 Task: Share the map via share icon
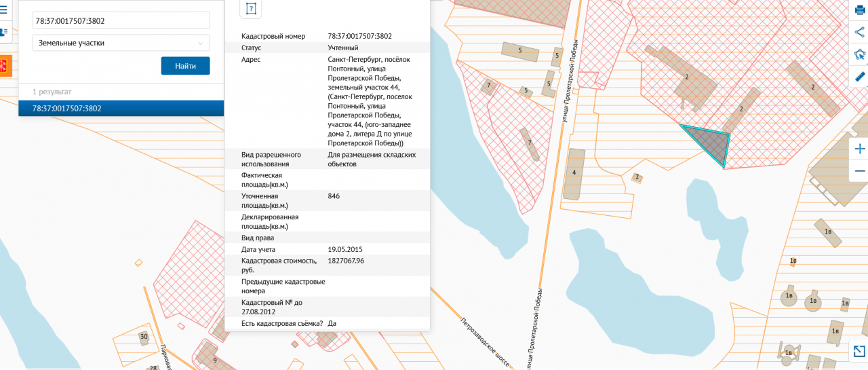860,31
